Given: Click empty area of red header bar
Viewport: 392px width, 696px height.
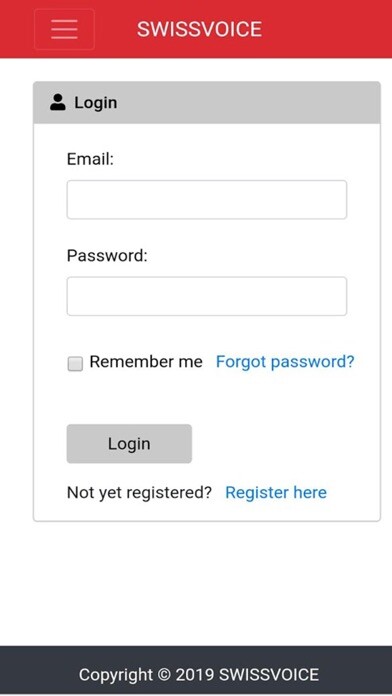Looking at the screenshot, I should point(329,29).
